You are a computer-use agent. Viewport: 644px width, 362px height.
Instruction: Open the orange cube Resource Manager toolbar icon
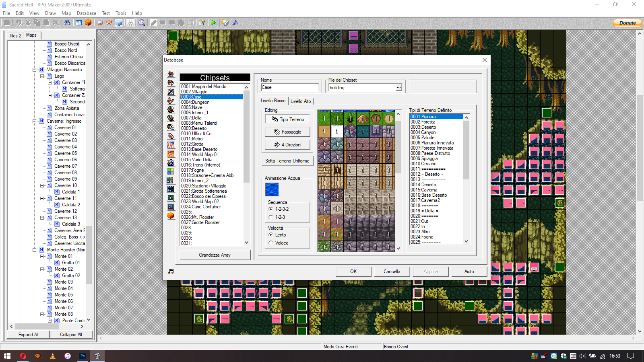(88, 23)
